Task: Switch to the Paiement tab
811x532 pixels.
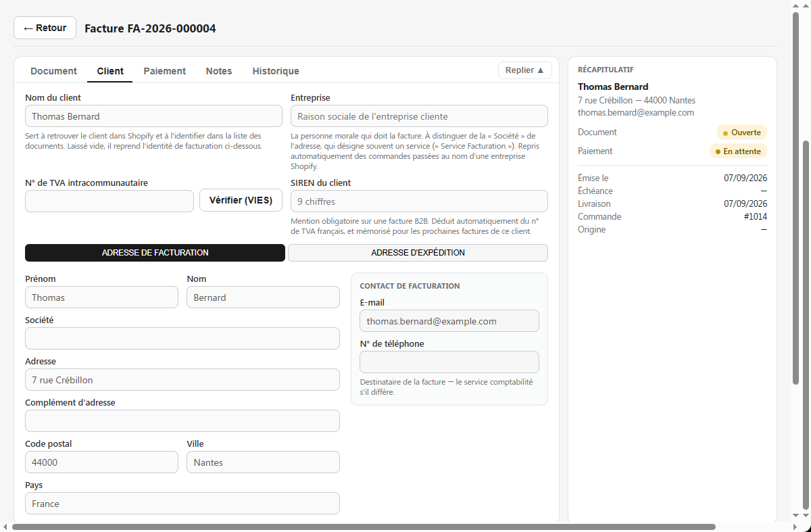Action: point(165,71)
